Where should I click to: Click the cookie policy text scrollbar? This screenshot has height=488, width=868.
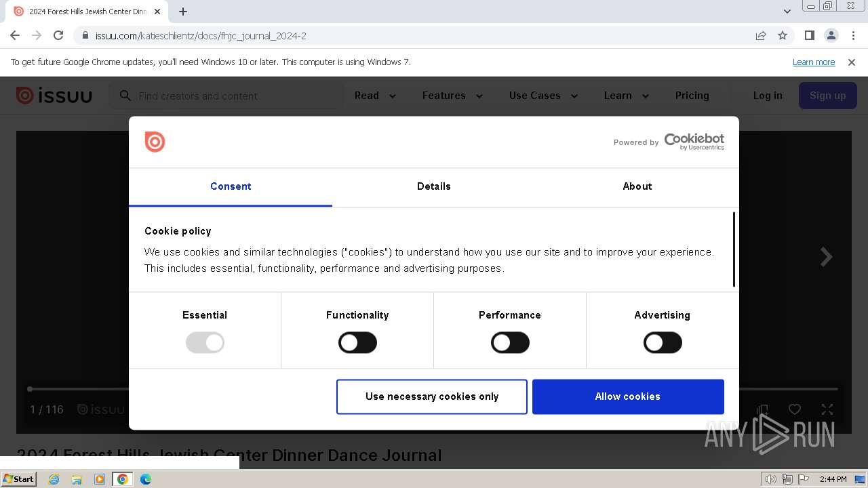[x=734, y=249]
